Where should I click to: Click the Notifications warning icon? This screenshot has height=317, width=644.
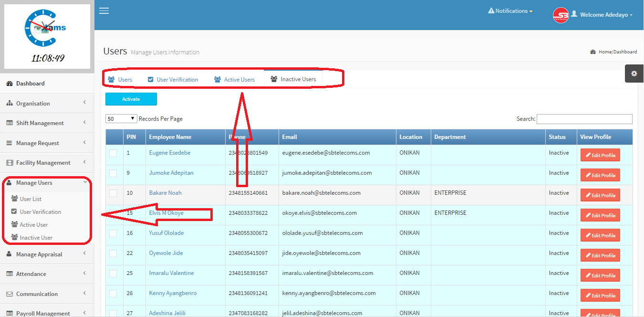pyautogui.click(x=491, y=11)
